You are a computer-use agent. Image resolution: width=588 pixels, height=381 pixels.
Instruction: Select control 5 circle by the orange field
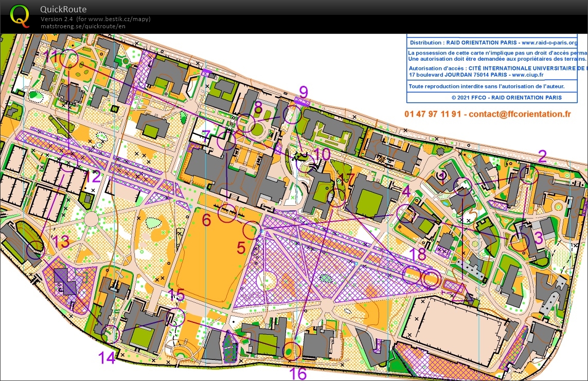click(252, 230)
